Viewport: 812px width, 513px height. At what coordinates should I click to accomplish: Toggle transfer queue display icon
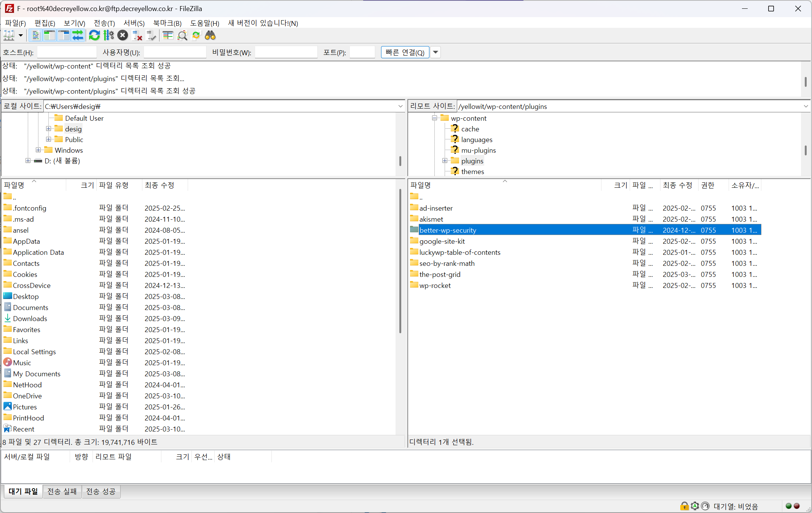pyautogui.click(x=78, y=35)
